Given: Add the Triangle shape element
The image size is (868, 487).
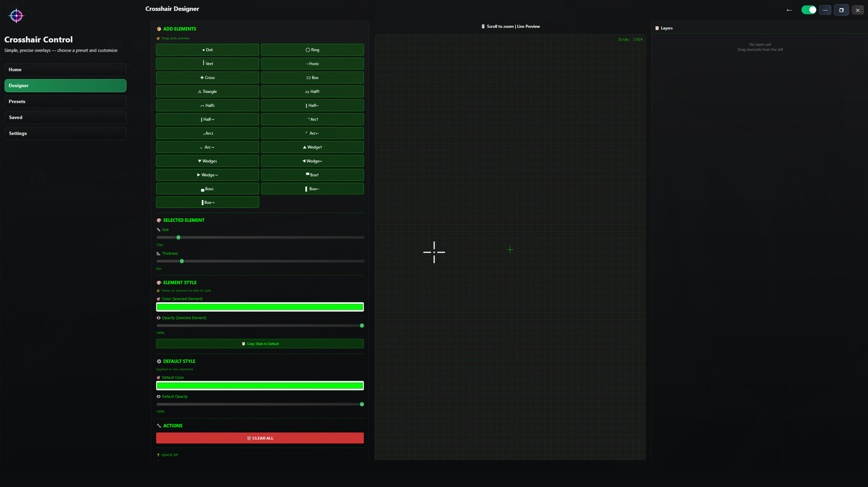Looking at the screenshot, I should pos(207,92).
